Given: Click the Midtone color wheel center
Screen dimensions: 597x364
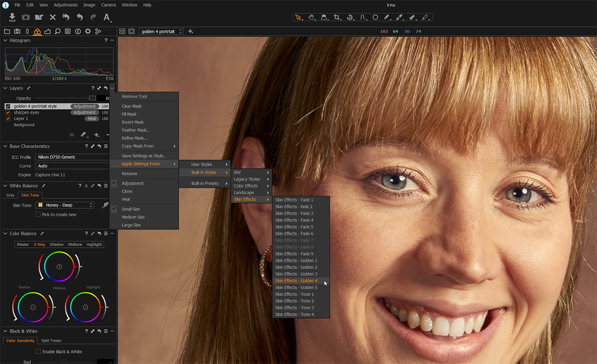Looking at the screenshot, I should pyautogui.click(x=59, y=267).
